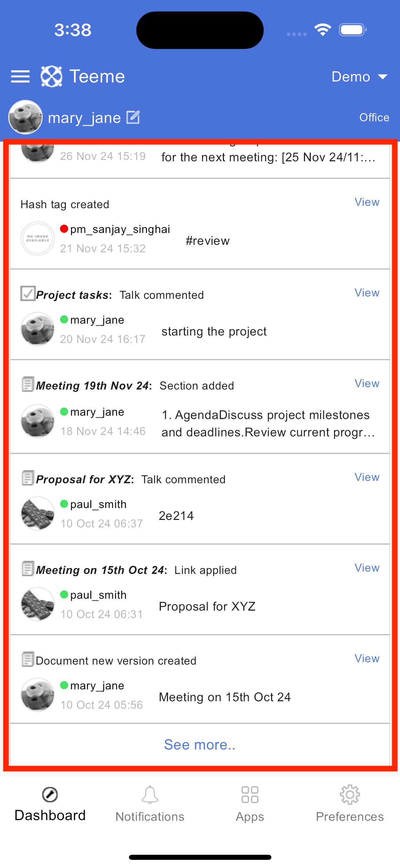This screenshot has height=868, width=400.
Task: Click the Office status label
Action: point(374,117)
